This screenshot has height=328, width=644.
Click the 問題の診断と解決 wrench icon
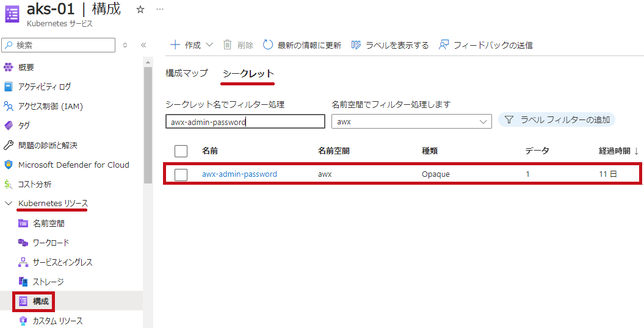coord(8,145)
